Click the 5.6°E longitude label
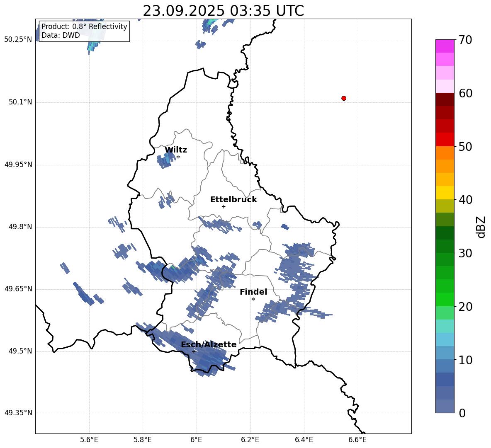Screen dimensions: 491x448 (89, 440)
